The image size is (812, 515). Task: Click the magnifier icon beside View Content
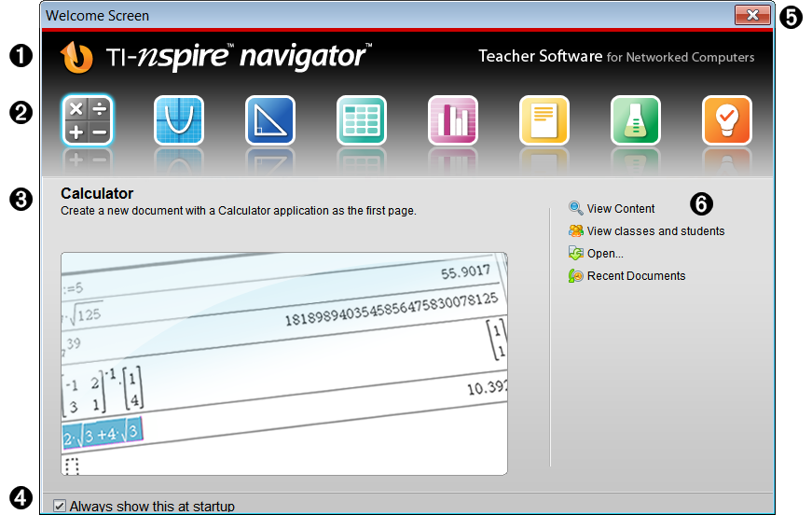coord(576,209)
